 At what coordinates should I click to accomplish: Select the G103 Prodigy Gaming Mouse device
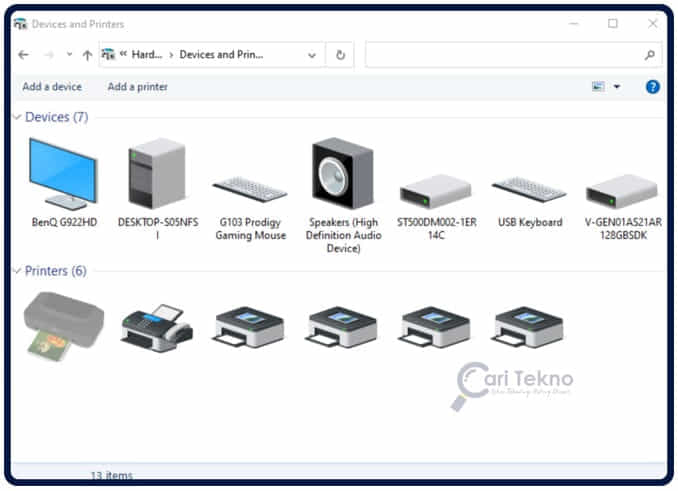(250, 190)
